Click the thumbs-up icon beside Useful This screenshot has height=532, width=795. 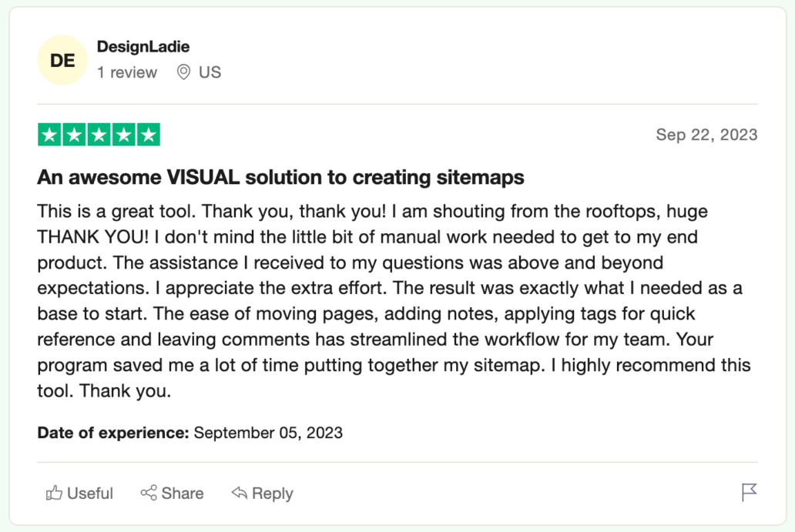tap(54, 493)
